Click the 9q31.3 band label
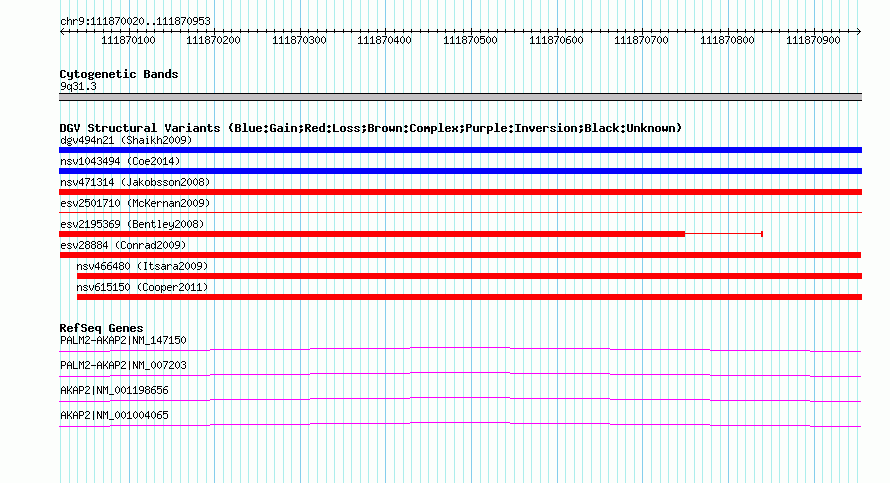 78,86
